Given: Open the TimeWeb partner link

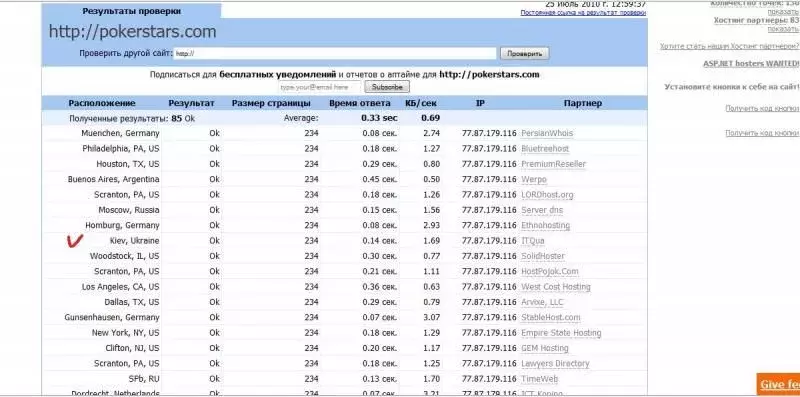Looking at the screenshot, I should click(539, 379).
